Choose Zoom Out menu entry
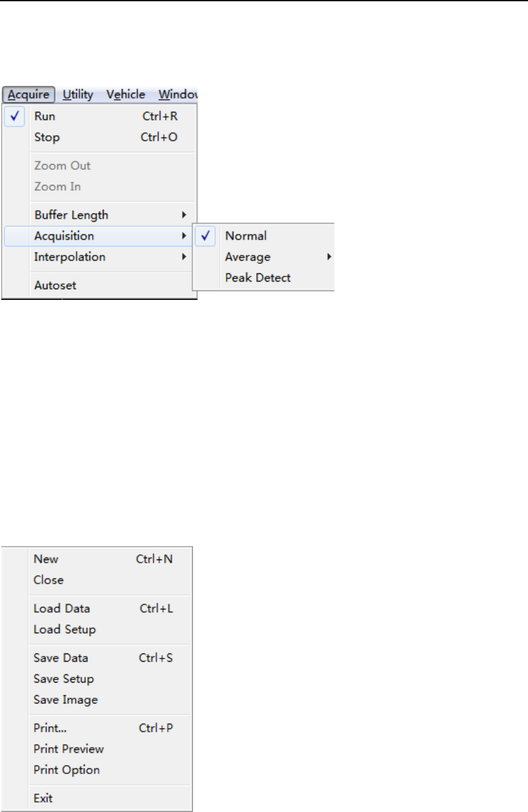The width and height of the screenshot is (528, 812). pos(100,165)
